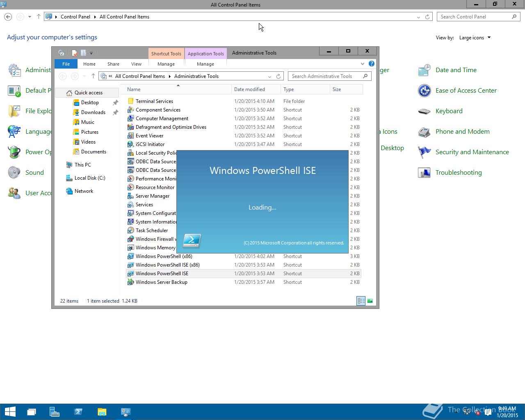Viewport: 525px width, 420px height.
Task: Refresh the Control Panel address bar
Action: [427, 17]
